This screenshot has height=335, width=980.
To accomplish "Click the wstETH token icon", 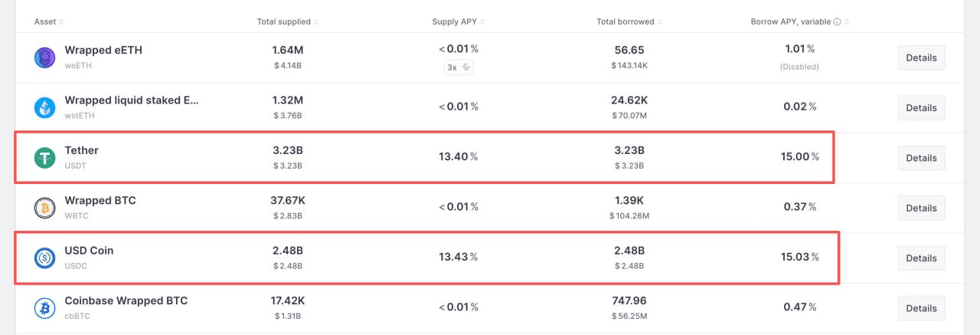I will [45, 108].
